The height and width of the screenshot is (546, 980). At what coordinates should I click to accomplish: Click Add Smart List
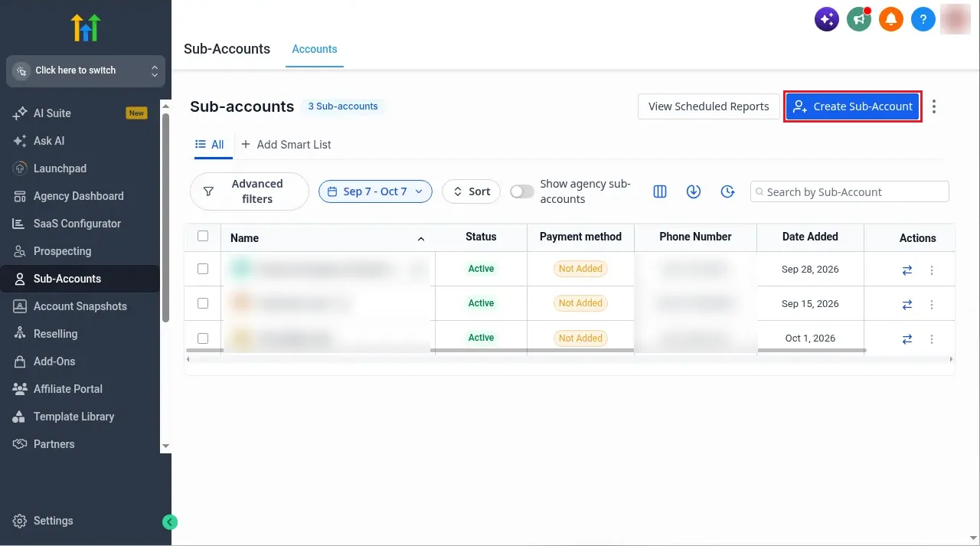(x=286, y=144)
